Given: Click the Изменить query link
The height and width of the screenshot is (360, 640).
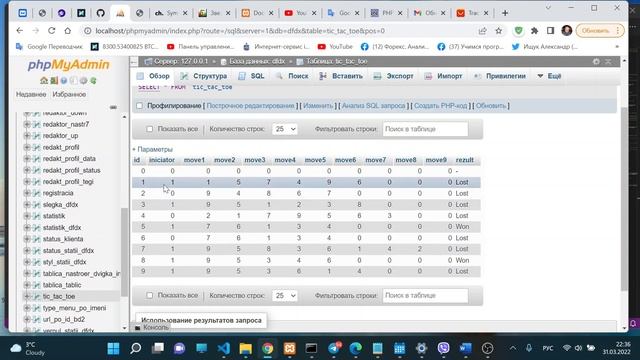Looking at the screenshot, I should tap(318, 106).
